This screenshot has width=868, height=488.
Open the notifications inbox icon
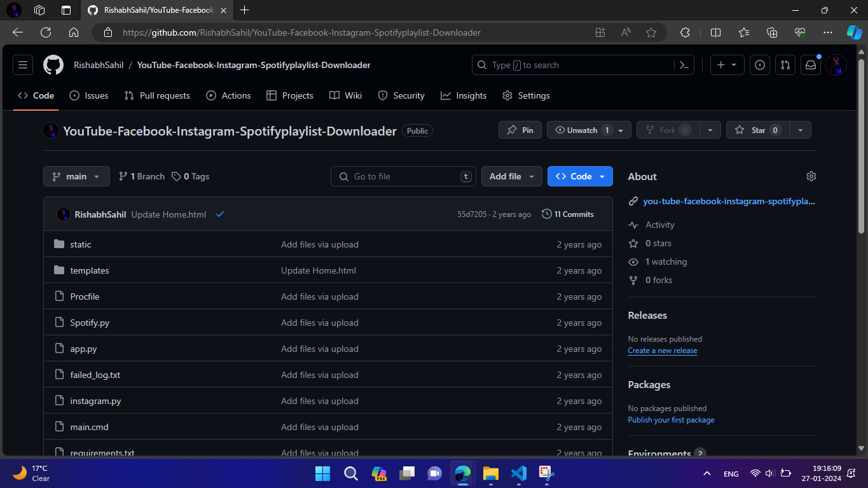811,65
